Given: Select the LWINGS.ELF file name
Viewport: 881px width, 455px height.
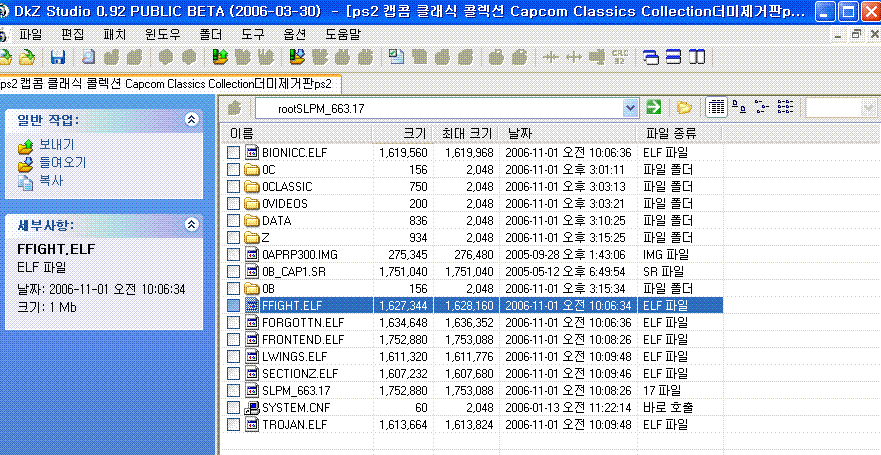Looking at the screenshot, I should click(x=294, y=357).
